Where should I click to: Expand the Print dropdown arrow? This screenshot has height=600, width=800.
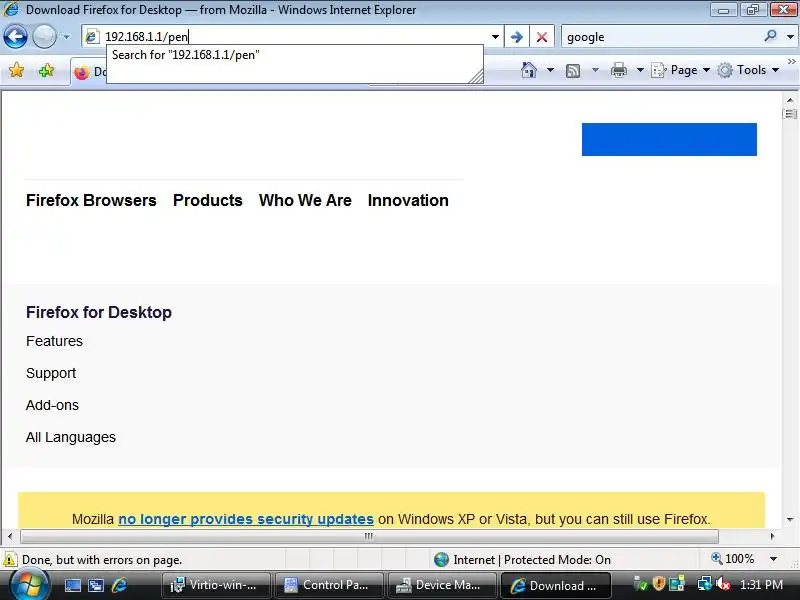640,70
